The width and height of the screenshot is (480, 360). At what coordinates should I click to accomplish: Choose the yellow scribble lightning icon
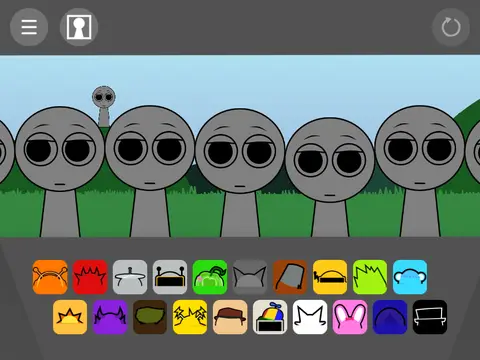tap(190, 317)
